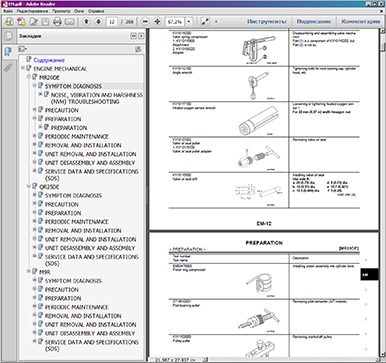This screenshot has width=386, height=363.
Task: Zoom in with the plus button
Action: [157, 22]
